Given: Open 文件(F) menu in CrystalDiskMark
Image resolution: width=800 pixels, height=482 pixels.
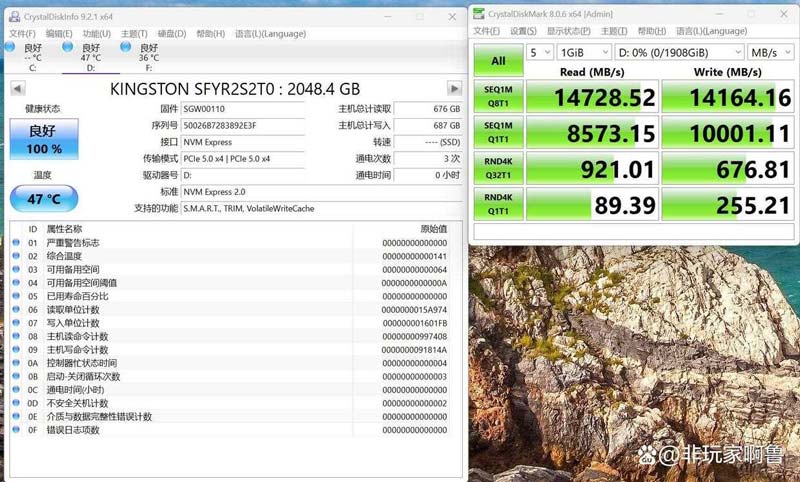Looking at the screenshot, I should tap(486, 31).
